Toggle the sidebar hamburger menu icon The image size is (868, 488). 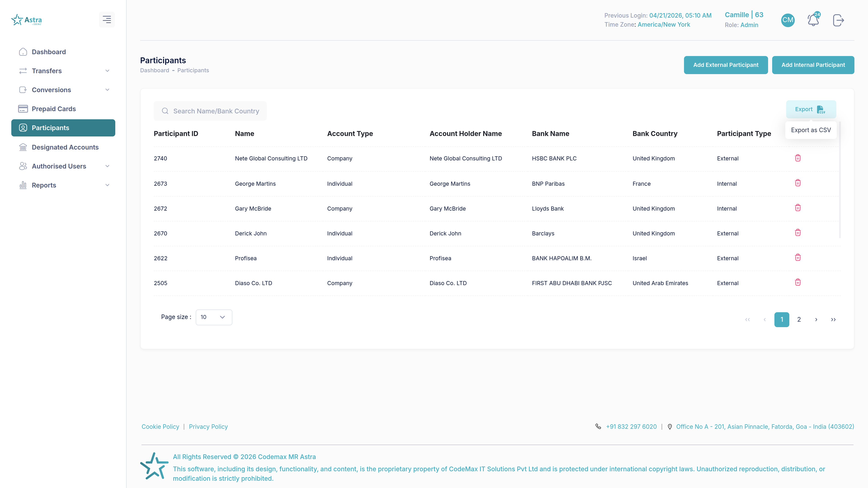107,19
